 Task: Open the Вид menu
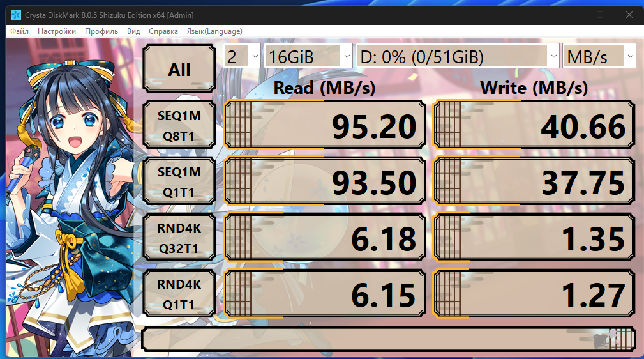coord(133,31)
